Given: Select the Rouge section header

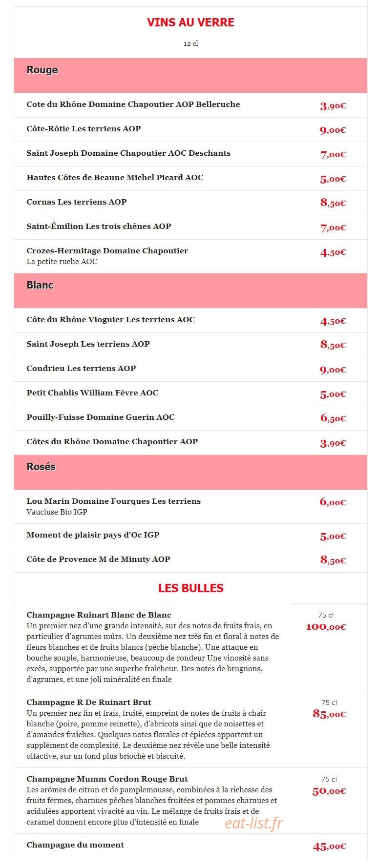Looking at the screenshot, I should 190,76.
